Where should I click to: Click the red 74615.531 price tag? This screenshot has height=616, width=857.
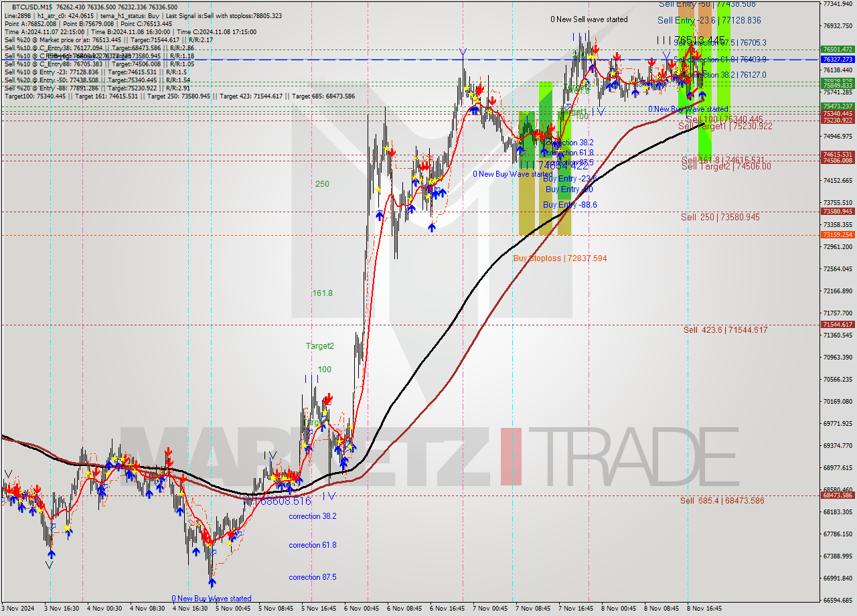pyautogui.click(x=837, y=154)
